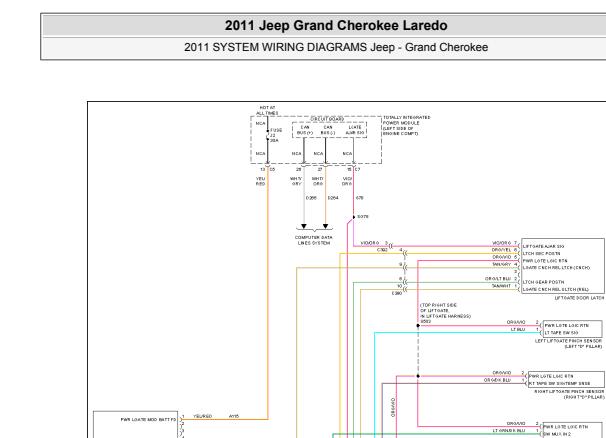Click the 'LIFTGATE DOOR LATCH' component label
This screenshot has height=438, width=606.
579,298
